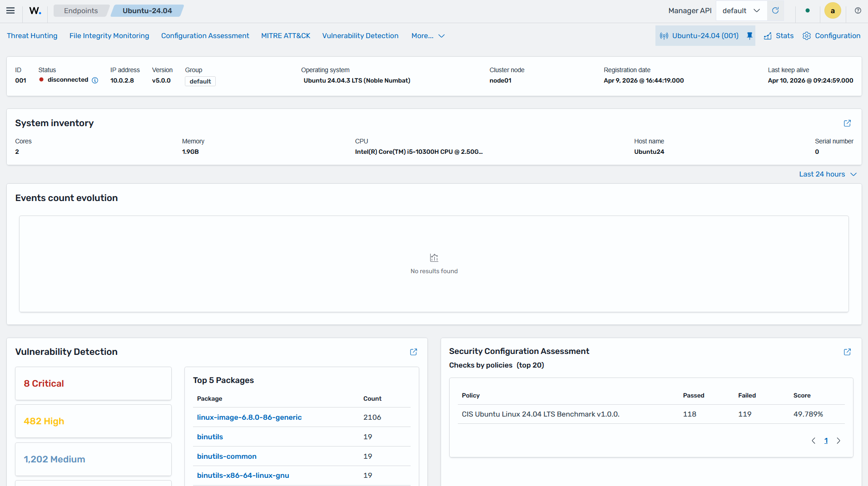868x486 pixels.
Task: Open the Manager API default dropdown
Action: point(741,10)
